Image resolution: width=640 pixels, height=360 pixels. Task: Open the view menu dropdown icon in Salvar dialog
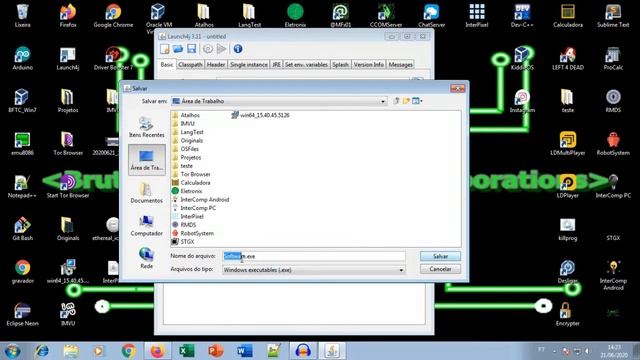click(417, 101)
